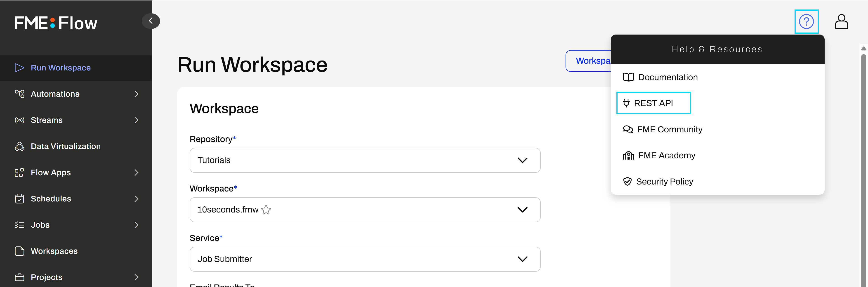Viewport: 868px width, 287px height.
Task: Collapse the left navigation sidebar
Action: click(151, 21)
